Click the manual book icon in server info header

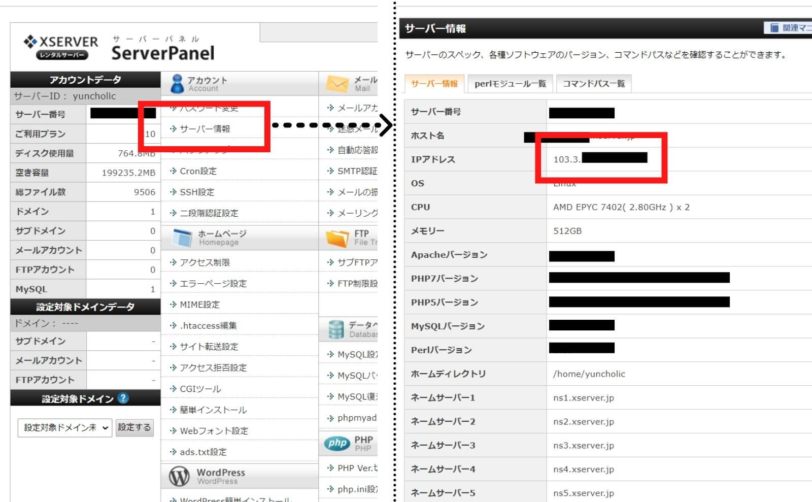click(774, 27)
